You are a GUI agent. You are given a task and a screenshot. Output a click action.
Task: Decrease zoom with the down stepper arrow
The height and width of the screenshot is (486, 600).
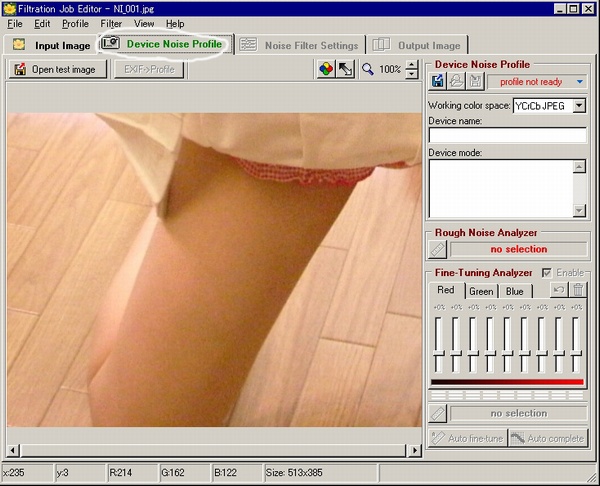tap(411, 74)
